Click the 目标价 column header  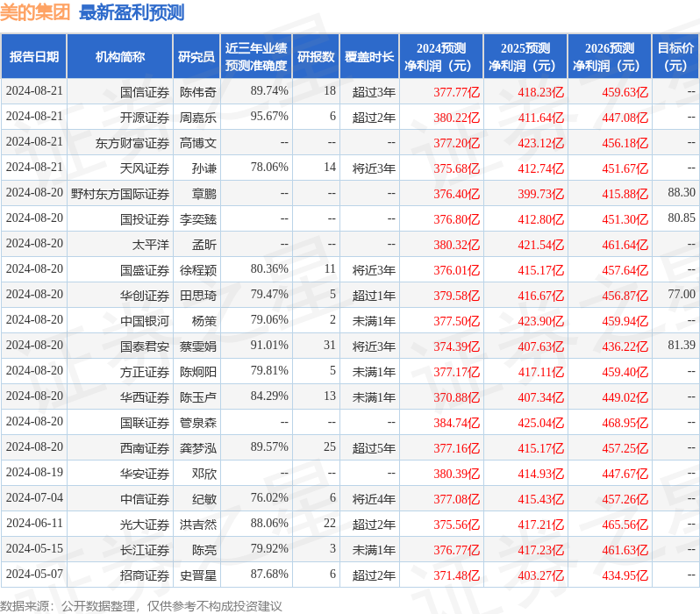(x=675, y=57)
